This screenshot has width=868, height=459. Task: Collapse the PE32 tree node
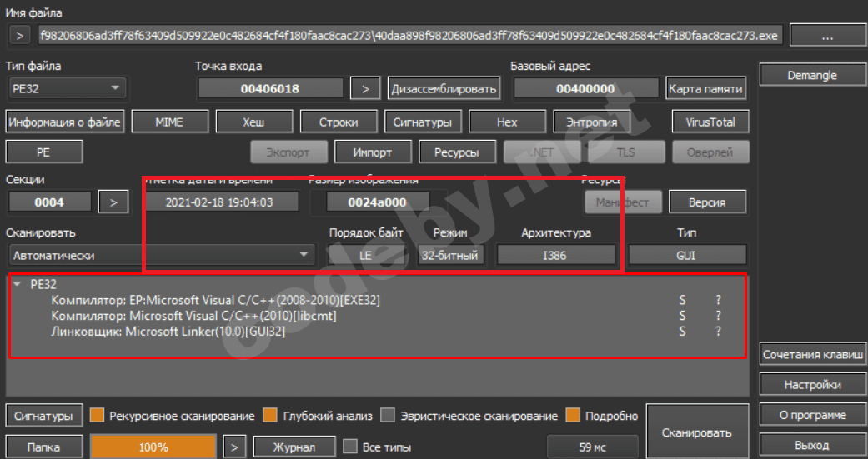click(18, 284)
